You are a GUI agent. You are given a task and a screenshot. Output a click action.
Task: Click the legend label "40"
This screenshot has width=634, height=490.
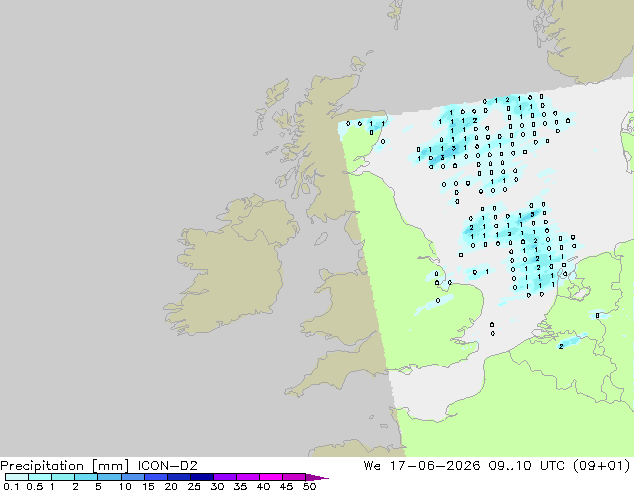point(263,486)
